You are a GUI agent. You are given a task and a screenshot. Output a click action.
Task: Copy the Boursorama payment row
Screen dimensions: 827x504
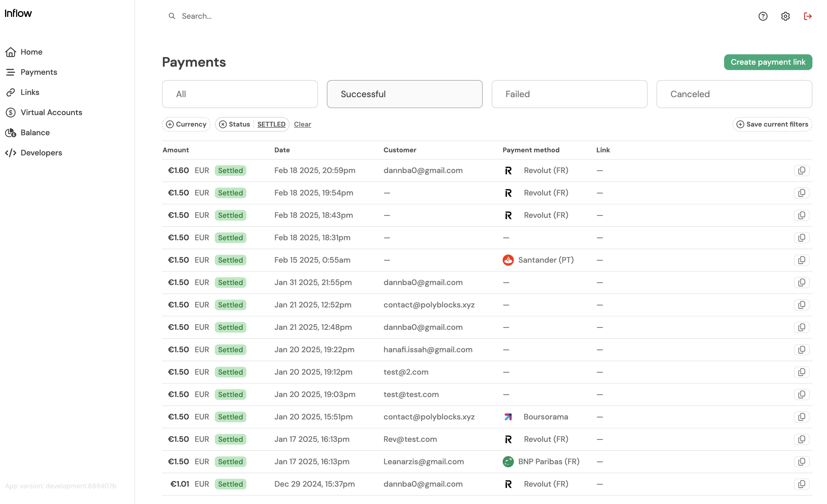point(801,417)
